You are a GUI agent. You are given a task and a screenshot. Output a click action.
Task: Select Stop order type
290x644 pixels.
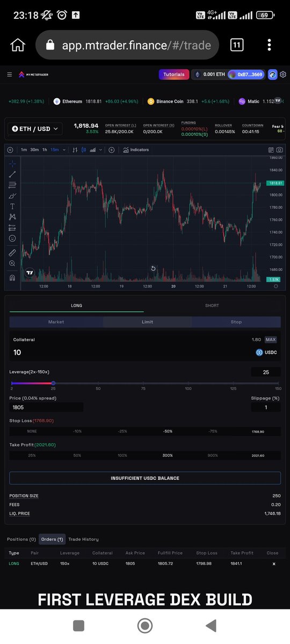236,322
